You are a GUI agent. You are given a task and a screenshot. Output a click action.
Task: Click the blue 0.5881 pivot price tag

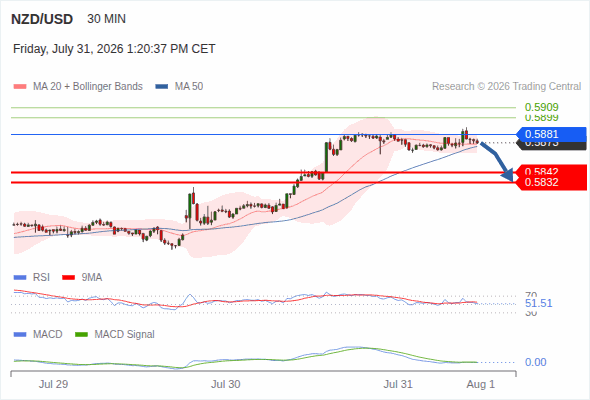(551, 134)
